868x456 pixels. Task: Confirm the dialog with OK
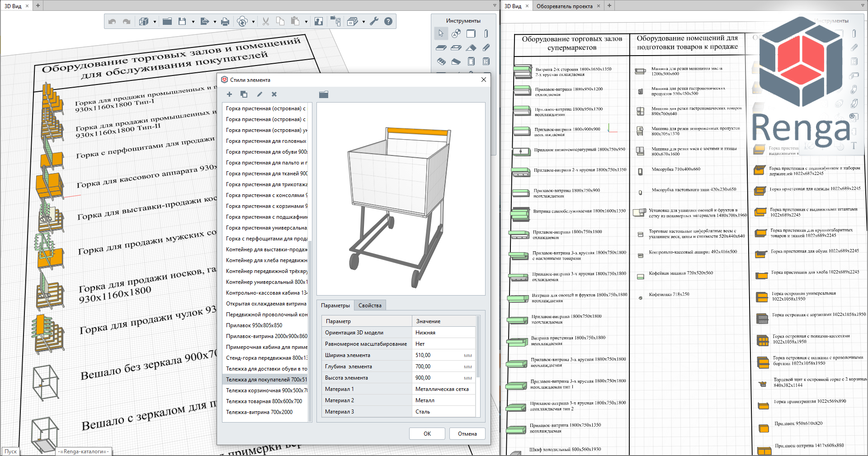pyautogui.click(x=427, y=433)
